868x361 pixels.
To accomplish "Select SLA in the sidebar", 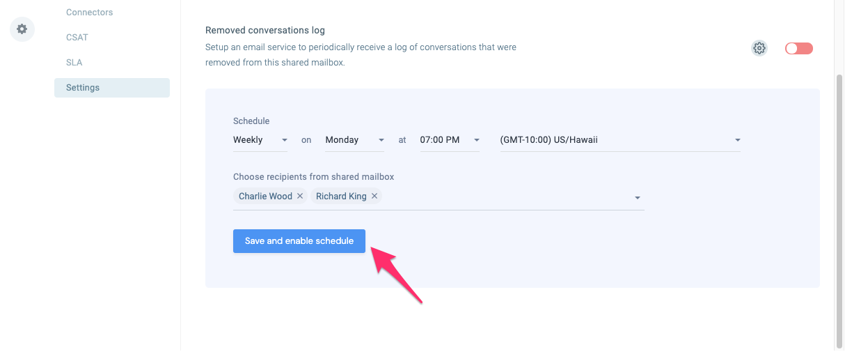I will click(74, 63).
